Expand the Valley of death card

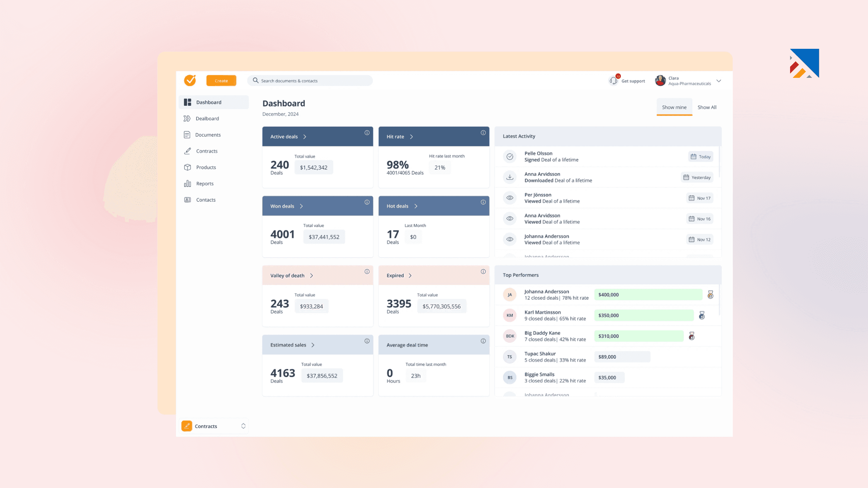(311, 275)
